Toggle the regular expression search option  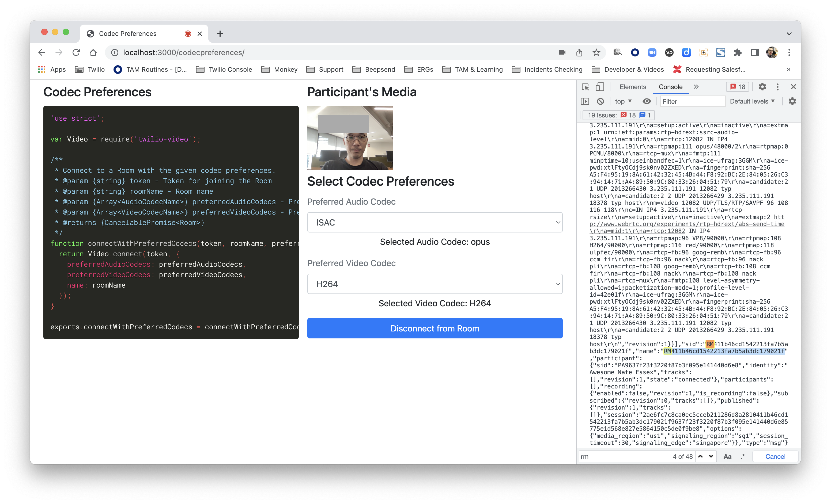[743, 456]
